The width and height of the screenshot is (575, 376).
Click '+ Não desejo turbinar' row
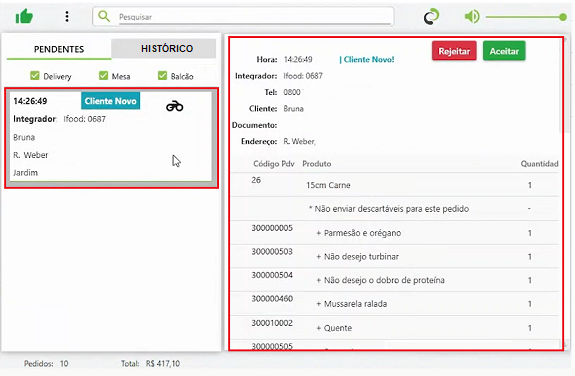(395, 256)
